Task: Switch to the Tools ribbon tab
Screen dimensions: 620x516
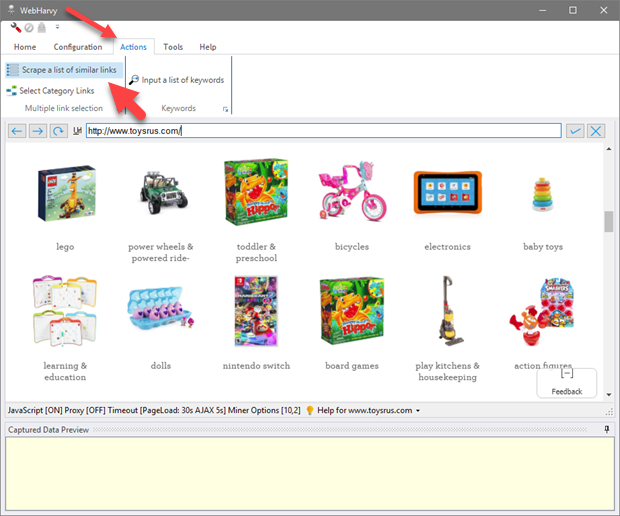Action: tap(173, 47)
